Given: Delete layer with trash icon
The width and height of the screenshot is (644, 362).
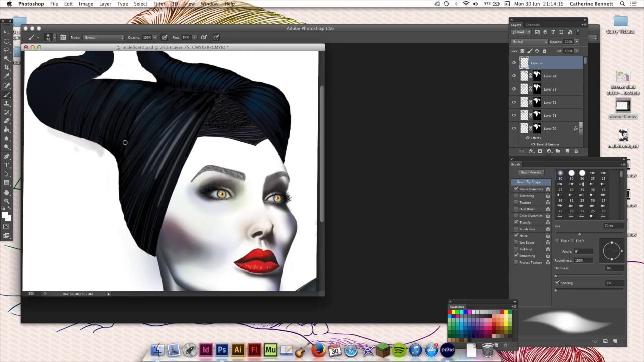Looking at the screenshot, I should [576, 151].
